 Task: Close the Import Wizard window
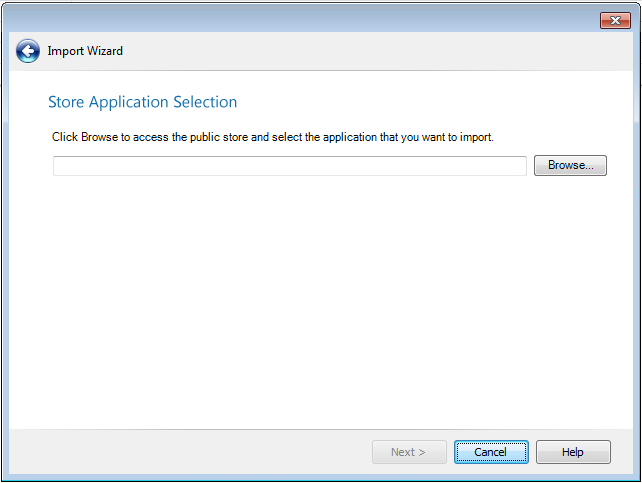point(614,20)
